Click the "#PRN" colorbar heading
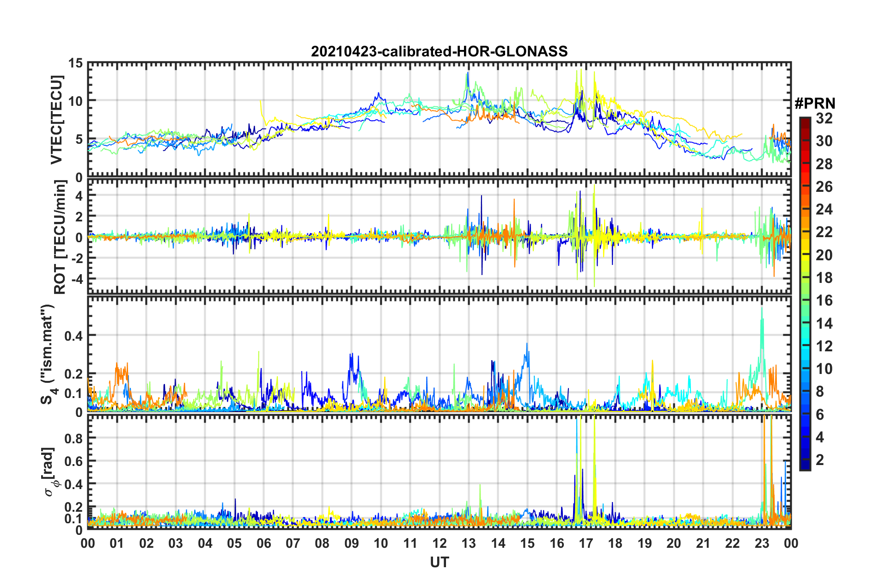879x588 pixels. (815, 104)
